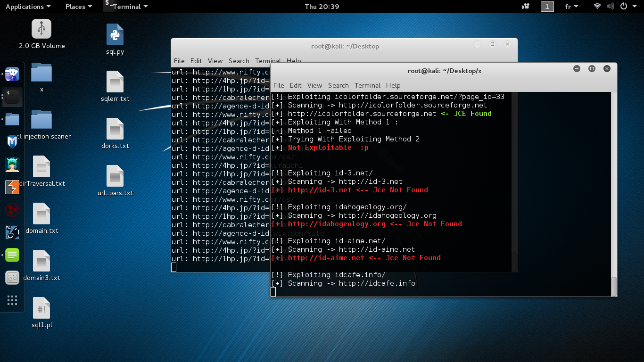Open the Terminal app menu in top bar
The image size is (644, 362).
click(x=126, y=7)
